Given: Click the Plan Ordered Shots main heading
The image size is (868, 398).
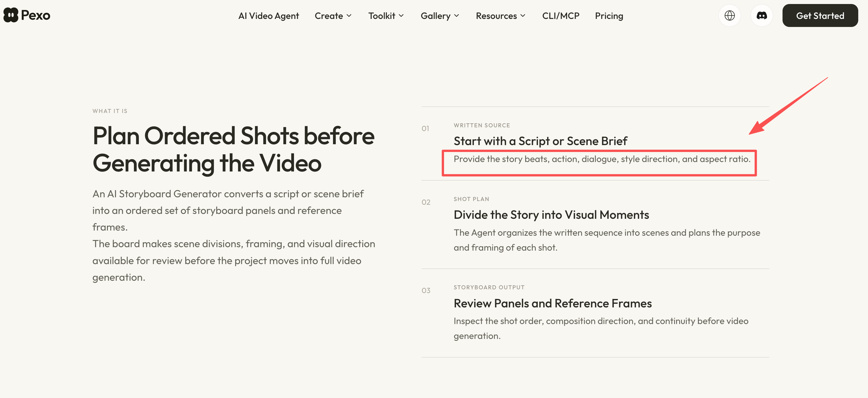Looking at the screenshot, I should pyautogui.click(x=233, y=149).
